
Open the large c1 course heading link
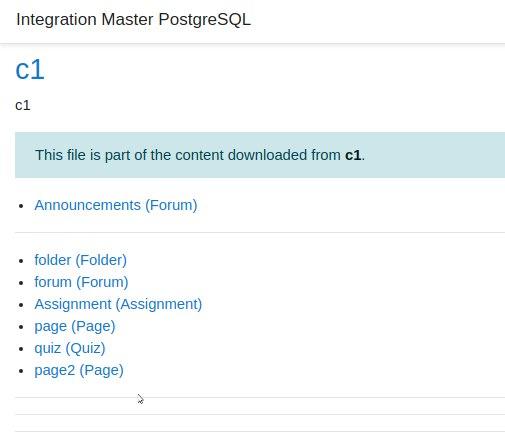pos(30,69)
